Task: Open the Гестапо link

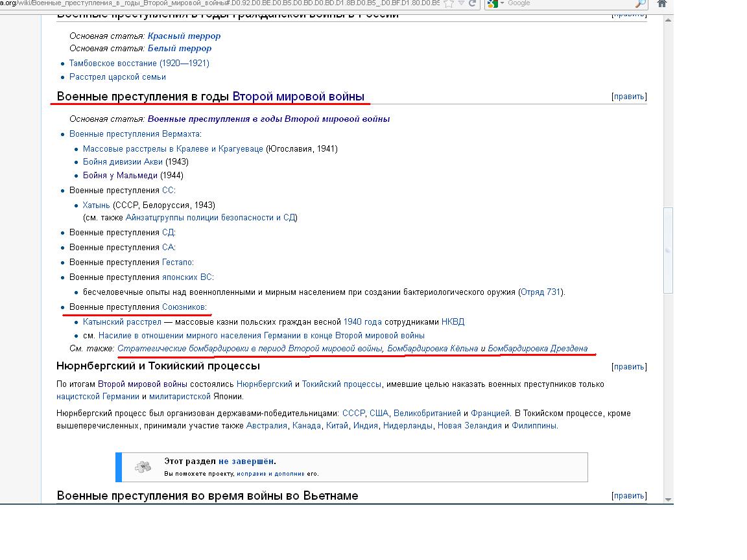Action: pos(177,262)
